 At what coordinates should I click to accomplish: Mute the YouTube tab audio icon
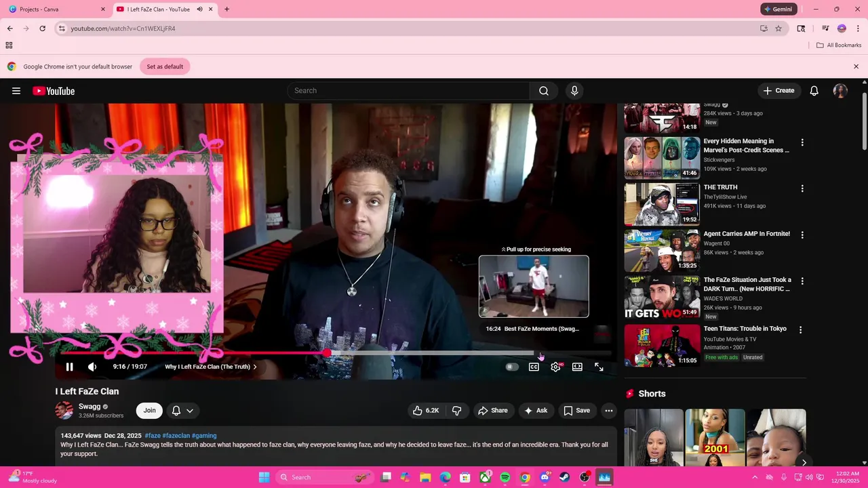[200, 9]
